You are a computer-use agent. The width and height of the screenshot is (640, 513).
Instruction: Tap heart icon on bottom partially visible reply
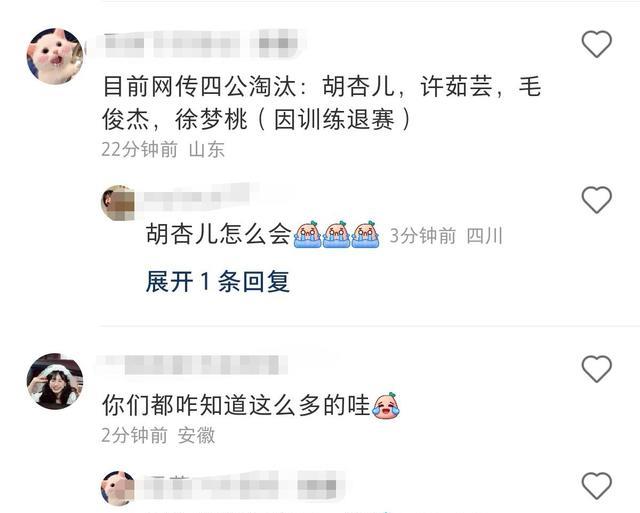(596, 486)
